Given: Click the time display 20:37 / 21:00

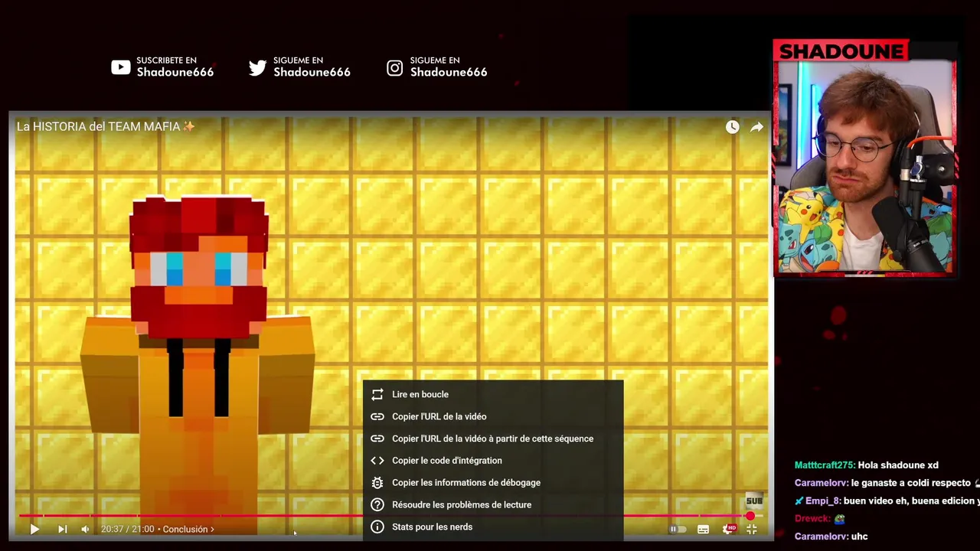Looking at the screenshot, I should tap(128, 529).
